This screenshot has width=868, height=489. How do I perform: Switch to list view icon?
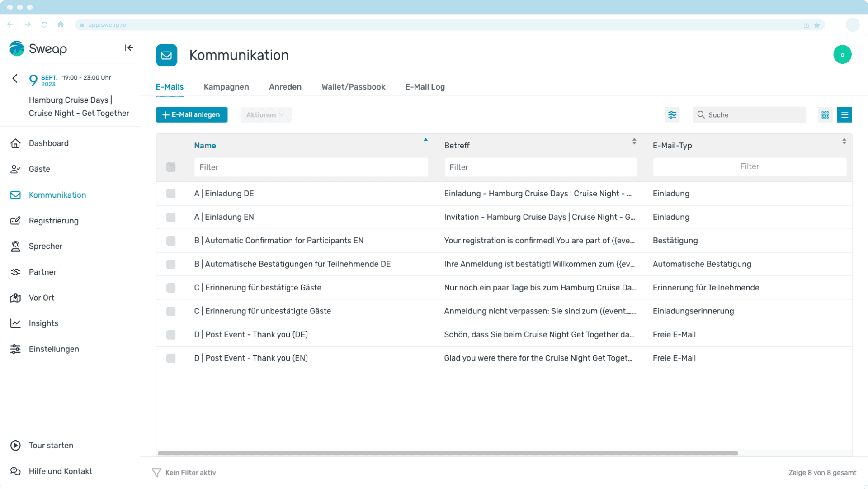844,115
